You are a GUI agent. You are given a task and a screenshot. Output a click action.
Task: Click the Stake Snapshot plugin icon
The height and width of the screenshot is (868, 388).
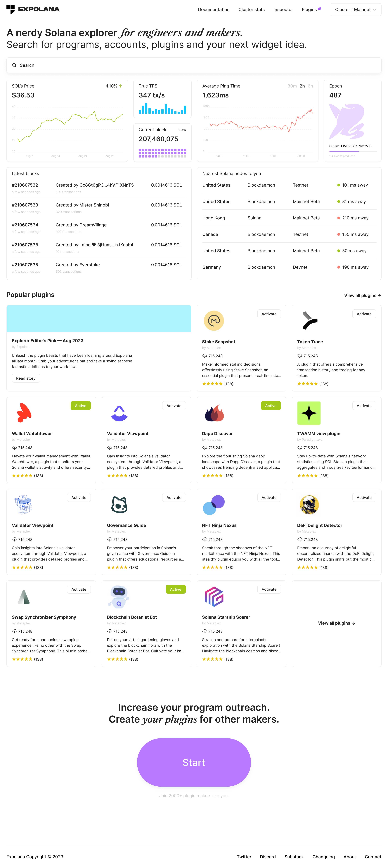coord(214,320)
